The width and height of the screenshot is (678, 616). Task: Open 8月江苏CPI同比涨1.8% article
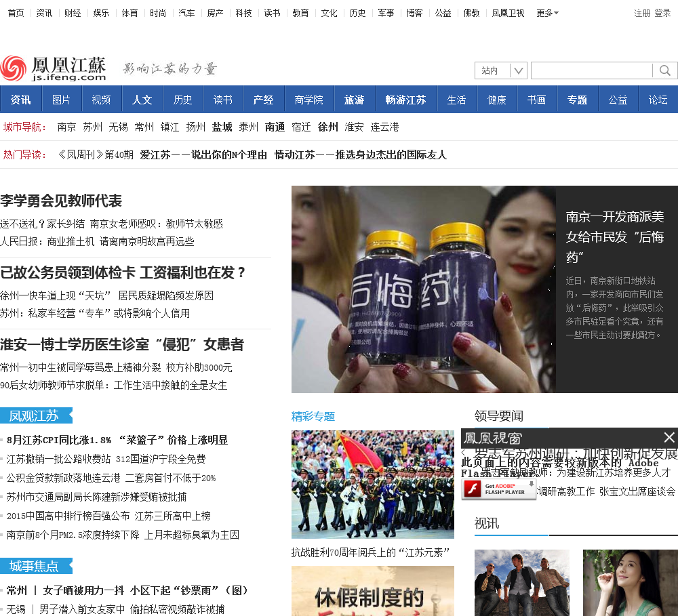click(117, 440)
